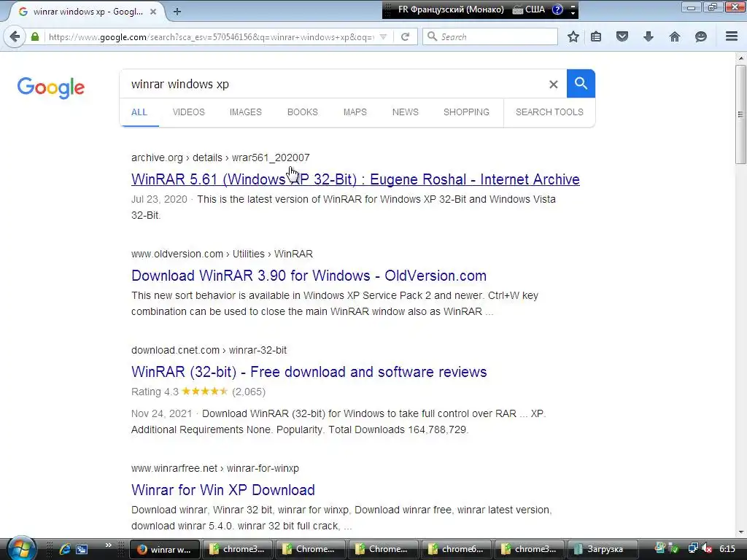This screenshot has width=747, height=560.
Task: Click the URL address bar
Action: pyautogui.click(x=212, y=36)
